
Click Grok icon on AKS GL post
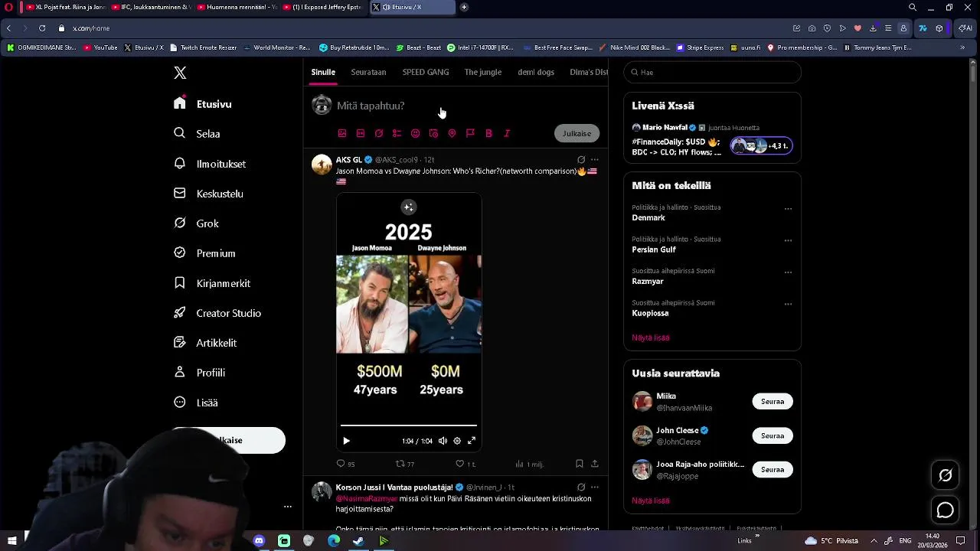pyautogui.click(x=581, y=160)
